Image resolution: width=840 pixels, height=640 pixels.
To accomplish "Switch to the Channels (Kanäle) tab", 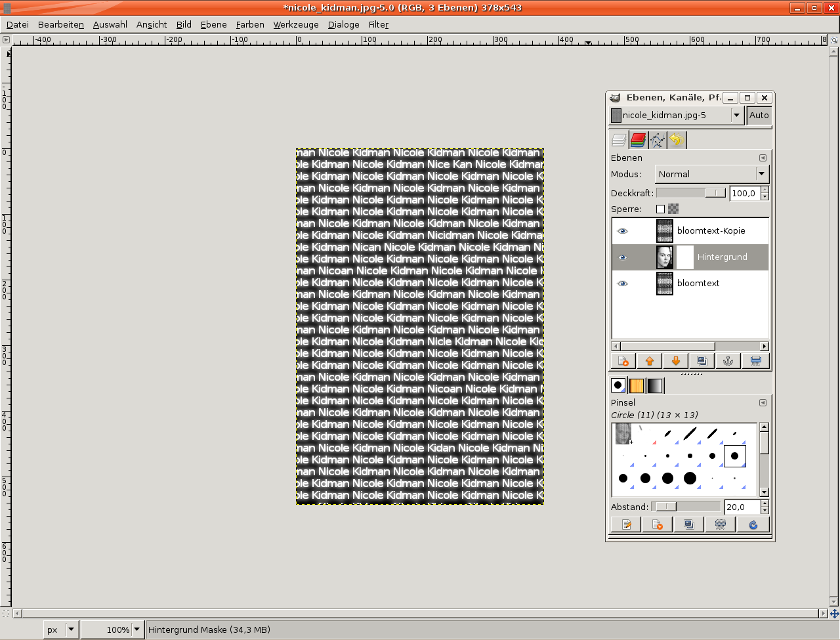I will point(638,140).
